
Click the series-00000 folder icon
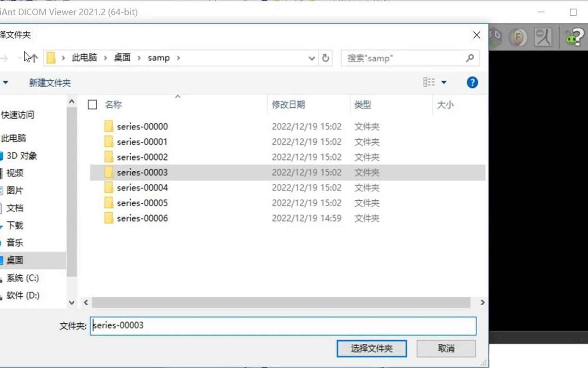(x=109, y=126)
